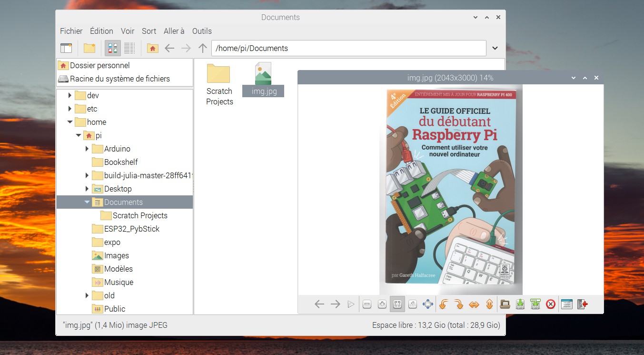
Task: Quit the image viewer
Action: (582, 304)
